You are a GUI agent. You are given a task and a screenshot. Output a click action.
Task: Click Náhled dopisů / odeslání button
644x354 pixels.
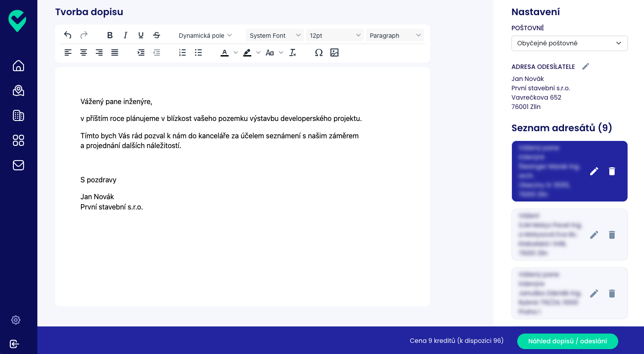(568, 341)
